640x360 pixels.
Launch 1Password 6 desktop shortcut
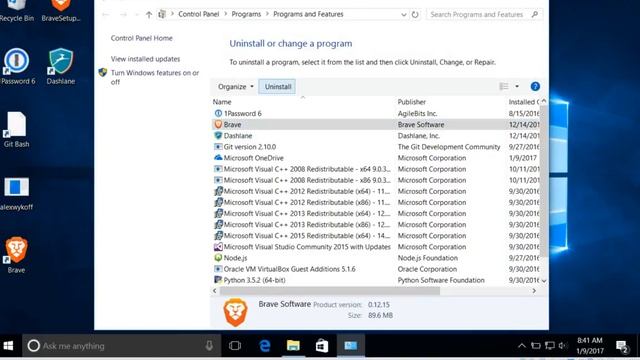pyautogui.click(x=16, y=66)
